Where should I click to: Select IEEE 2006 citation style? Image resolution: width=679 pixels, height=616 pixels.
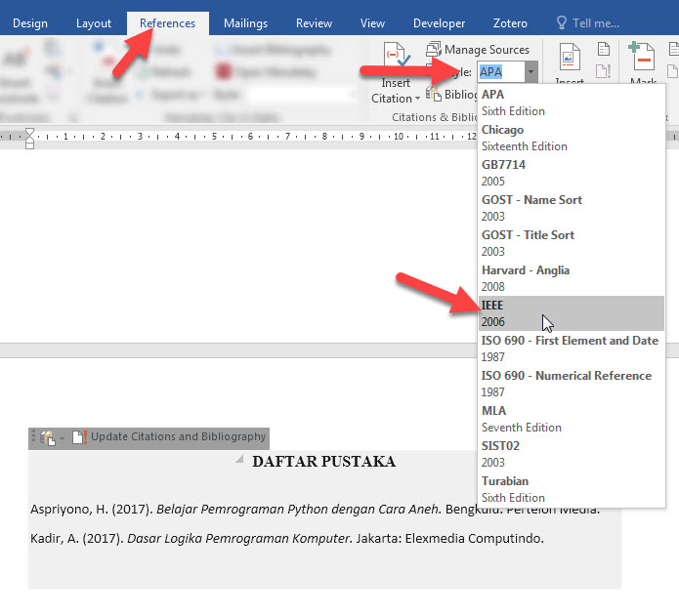tap(571, 313)
